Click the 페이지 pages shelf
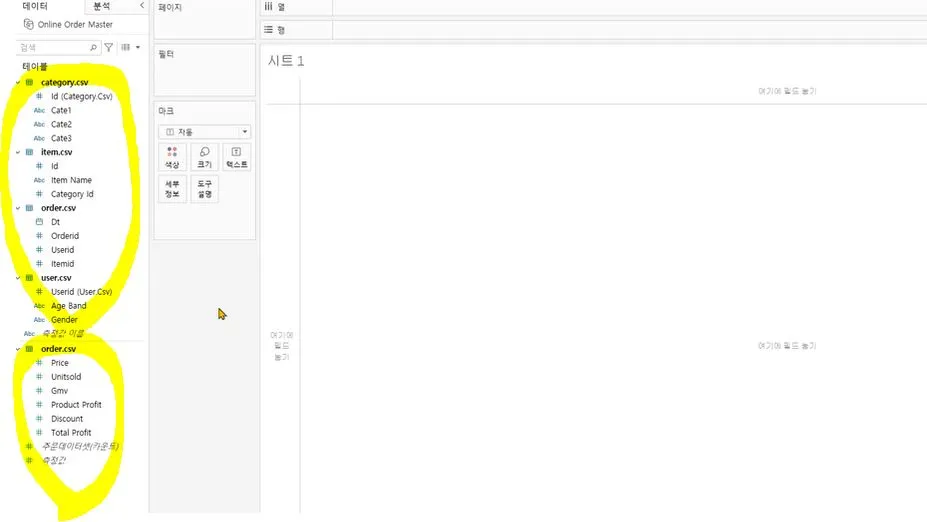Screen dimensions: 927x522 pos(205,20)
